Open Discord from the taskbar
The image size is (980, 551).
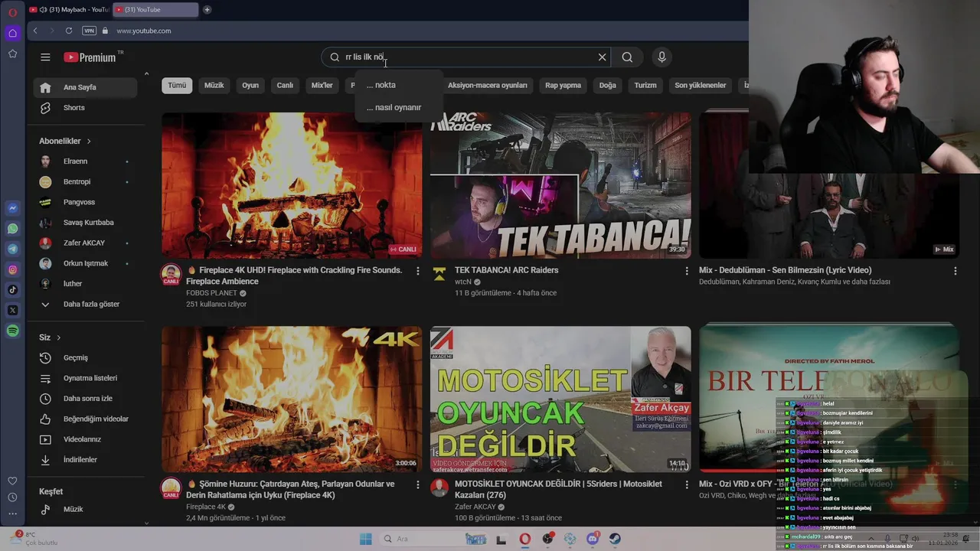[x=593, y=539]
